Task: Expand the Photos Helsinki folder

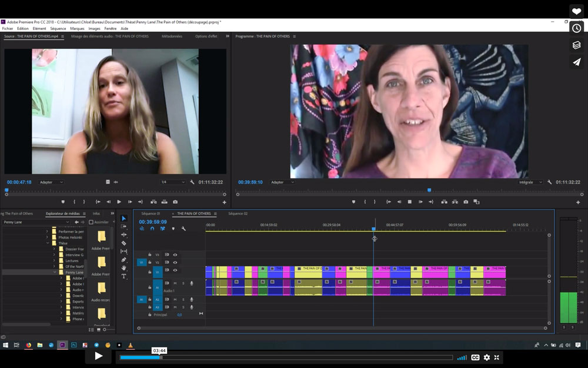Action: pos(48,237)
